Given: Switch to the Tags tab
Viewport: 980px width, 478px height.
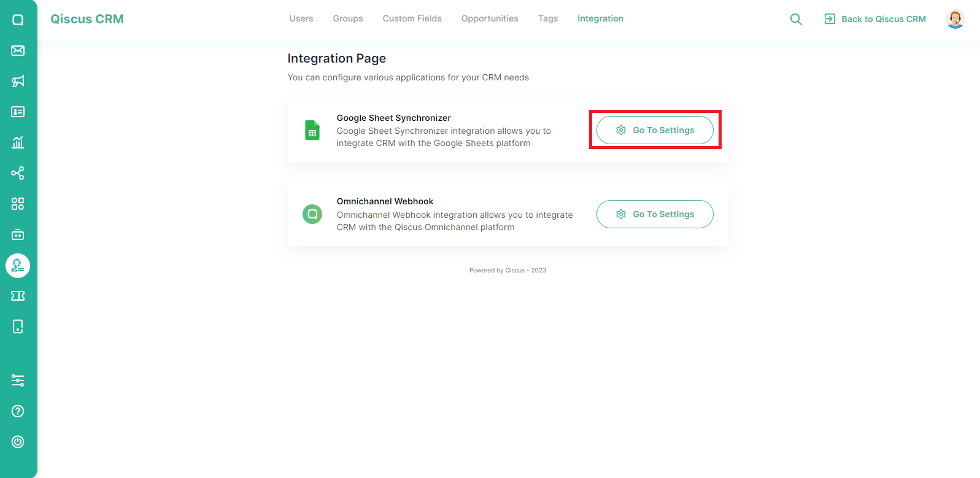Looking at the screenshot, I should pyautogui.click(x=548, y=18).
